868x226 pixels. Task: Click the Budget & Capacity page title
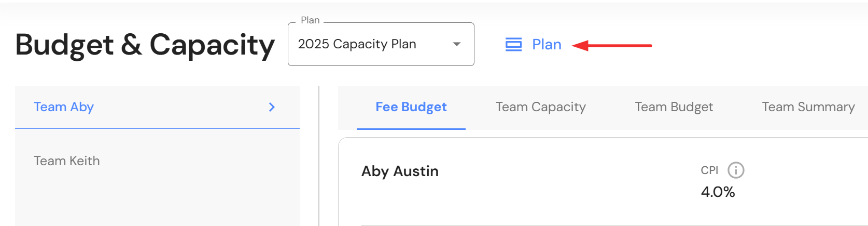[x=145, y=45]
